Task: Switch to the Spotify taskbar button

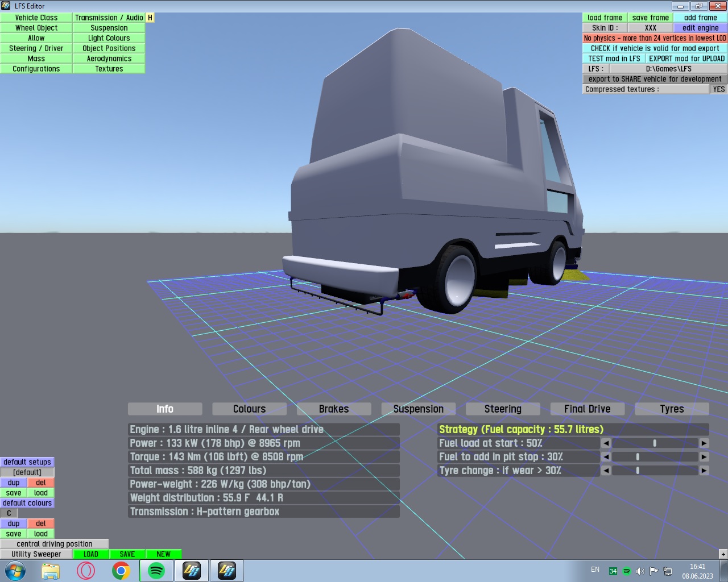Action: 156,571
